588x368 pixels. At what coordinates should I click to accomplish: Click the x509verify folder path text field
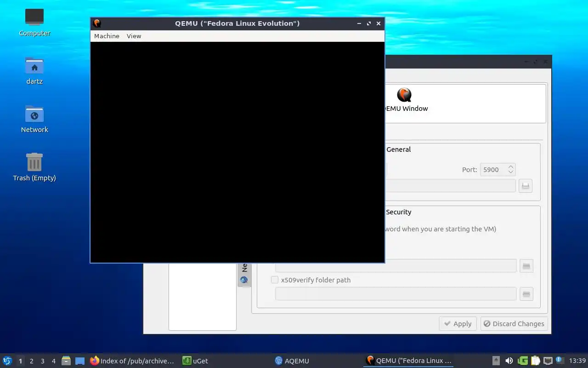(x=396, y=294)
